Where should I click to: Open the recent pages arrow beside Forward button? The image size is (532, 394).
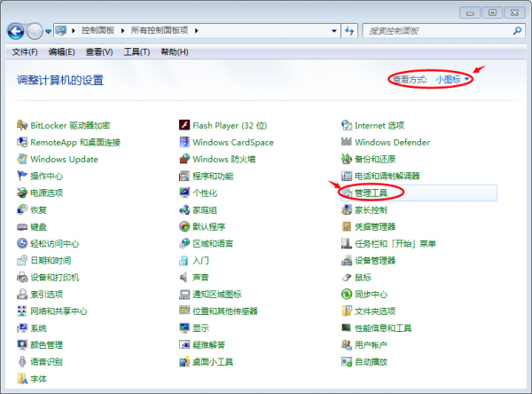coord(47,31)
